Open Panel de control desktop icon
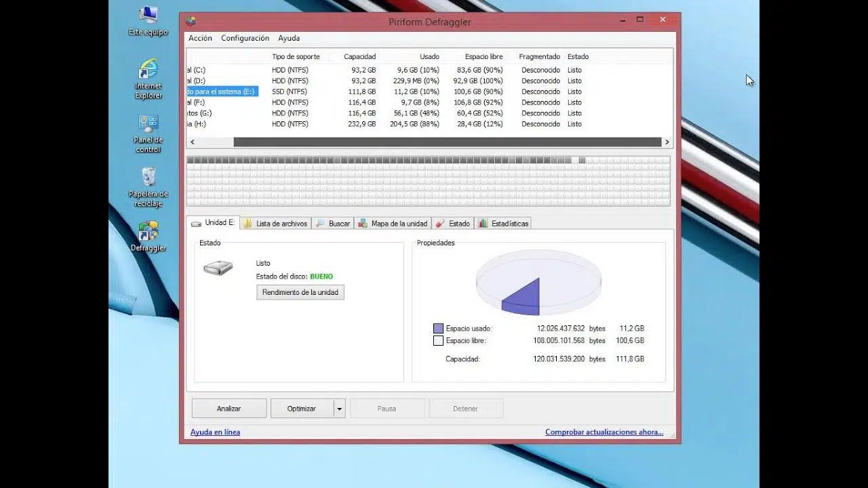 [x=148, y=125]
